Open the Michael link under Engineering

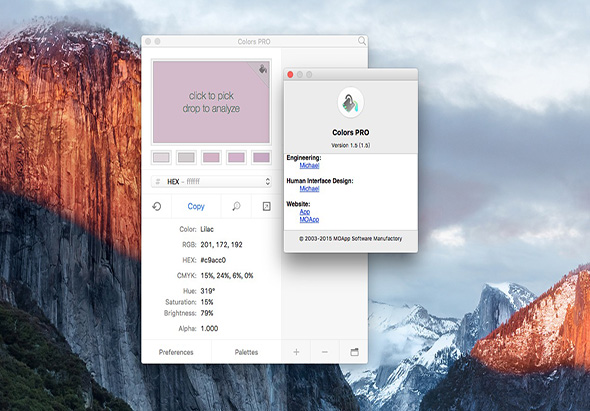(309, 165)
